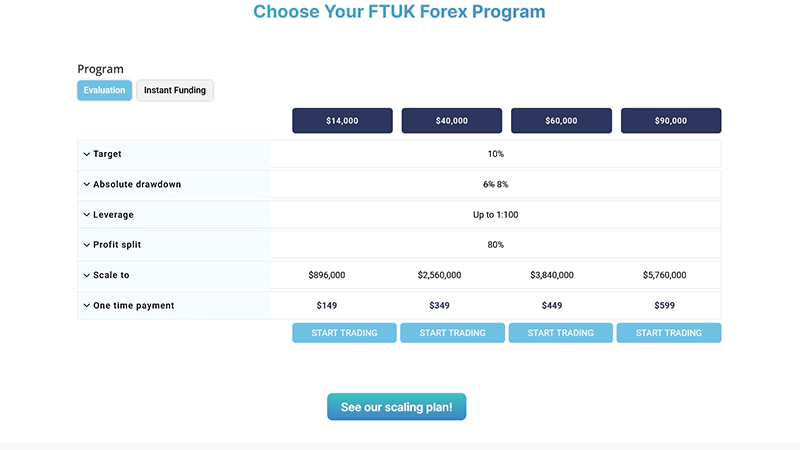The image size is (800, 450).
Task: Expand the Scale to row
Action: click(x=87, y=275)
